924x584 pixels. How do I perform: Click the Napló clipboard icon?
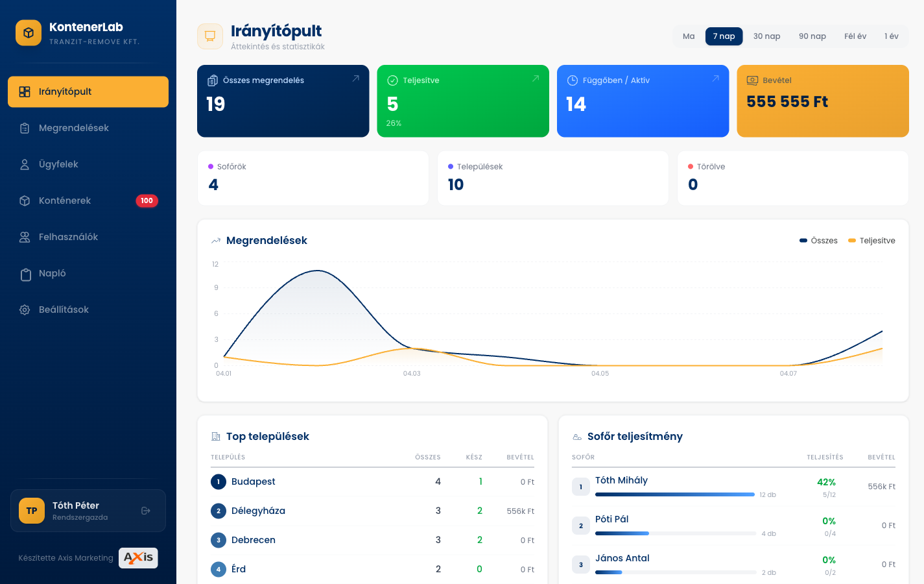coord(25,274)
